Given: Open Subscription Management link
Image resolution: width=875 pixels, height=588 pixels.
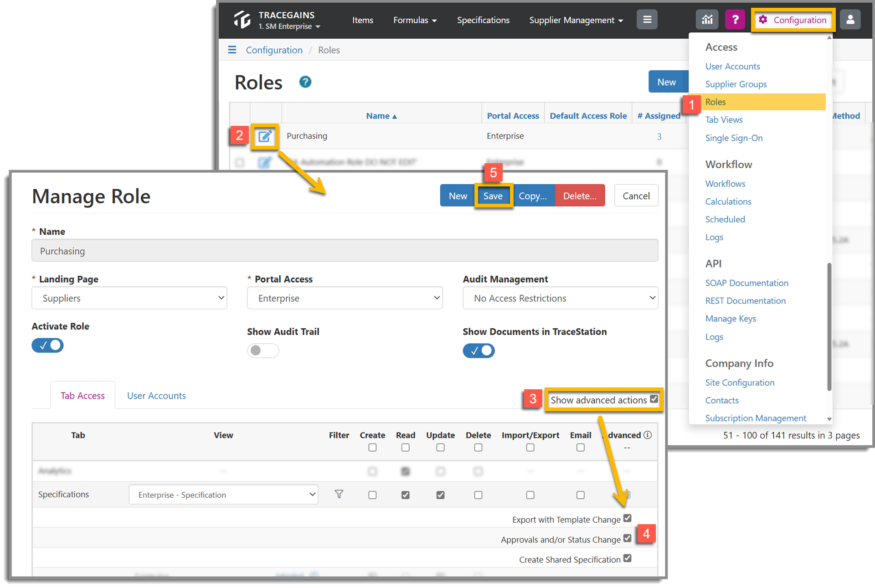Looking at the screenshot, I should pos(756,418).
